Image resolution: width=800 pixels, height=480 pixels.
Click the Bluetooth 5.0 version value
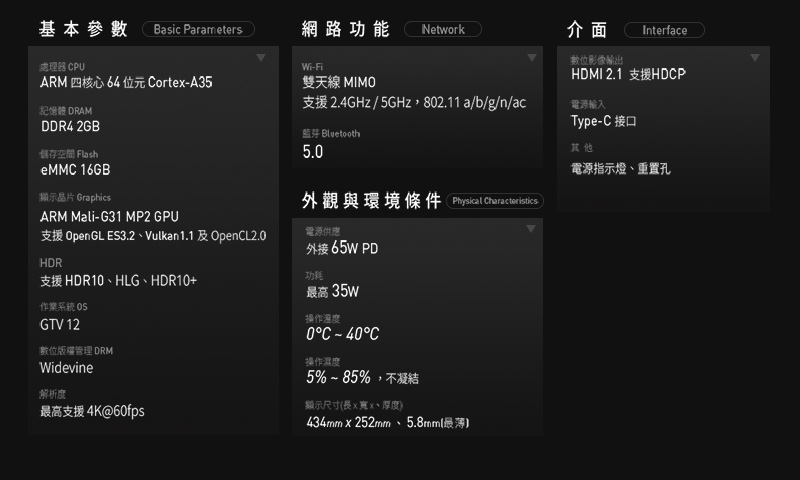(313, 152)
